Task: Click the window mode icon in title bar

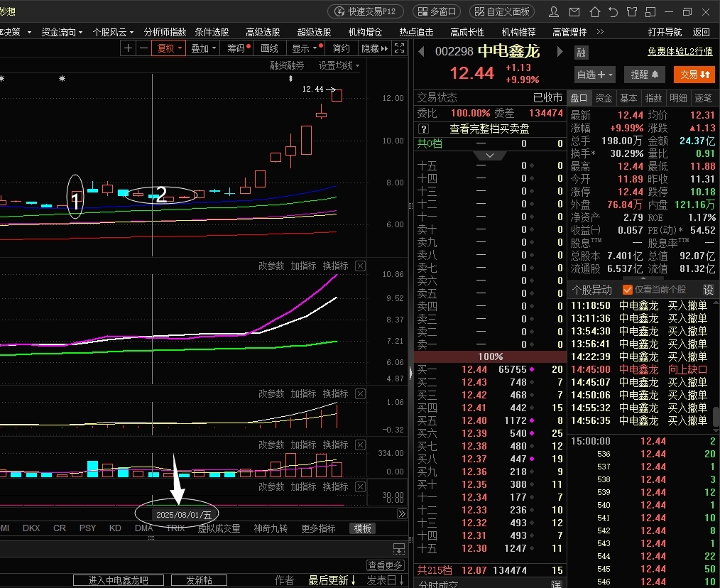Action: [x=650, y=11]
